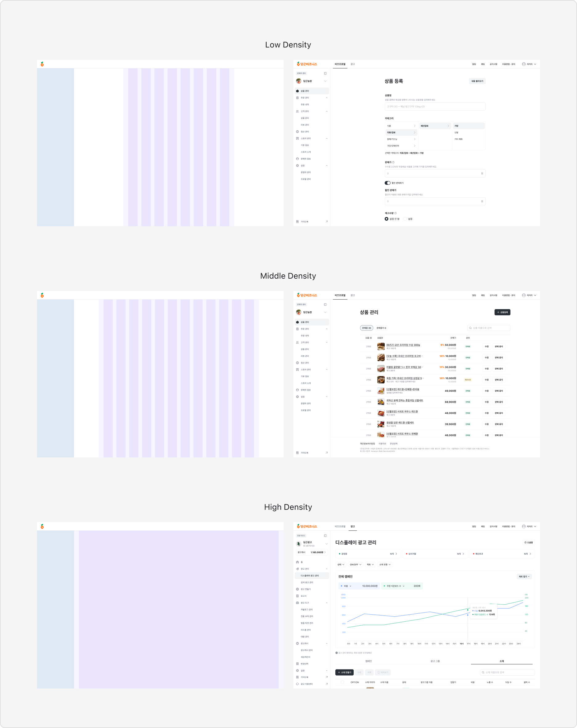
Task: Click the help icon beside 판매가 label
Action: click(393, 162)
